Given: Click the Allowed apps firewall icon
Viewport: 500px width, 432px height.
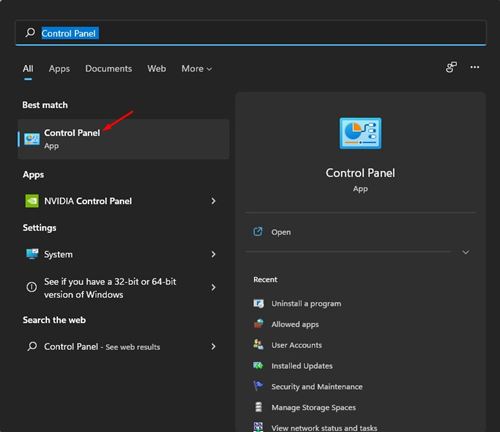Looking at the screenshot, I should [258, 324].
